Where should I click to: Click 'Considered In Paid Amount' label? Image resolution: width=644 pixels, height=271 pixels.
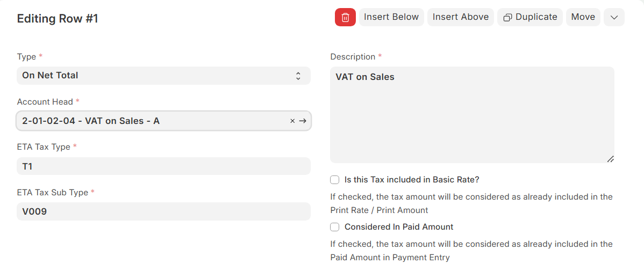coord(399,226)
